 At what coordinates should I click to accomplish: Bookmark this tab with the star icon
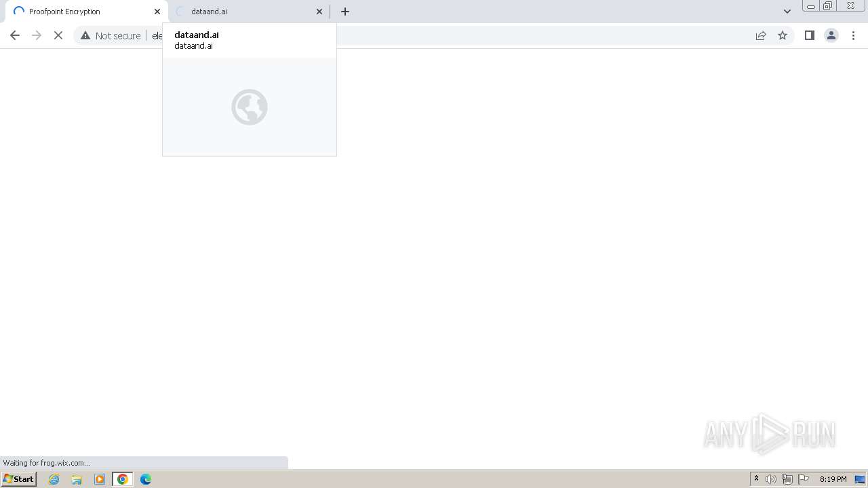pos(783,35)
